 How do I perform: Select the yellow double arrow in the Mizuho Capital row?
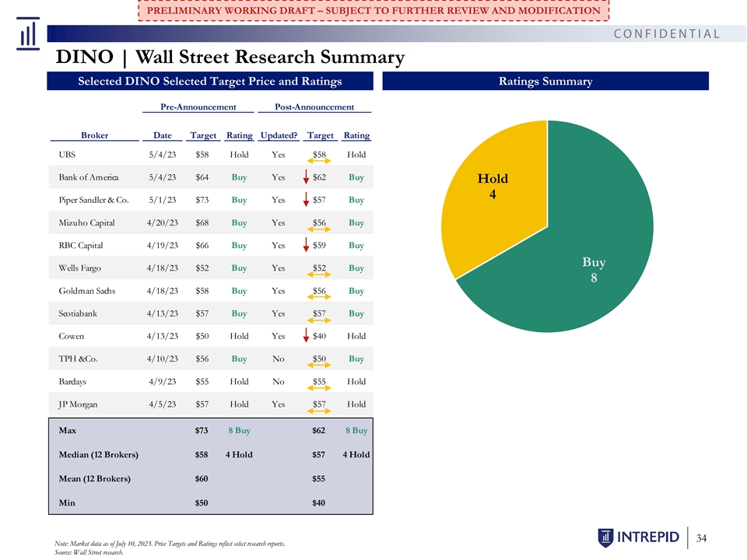(x=319, y=229)
